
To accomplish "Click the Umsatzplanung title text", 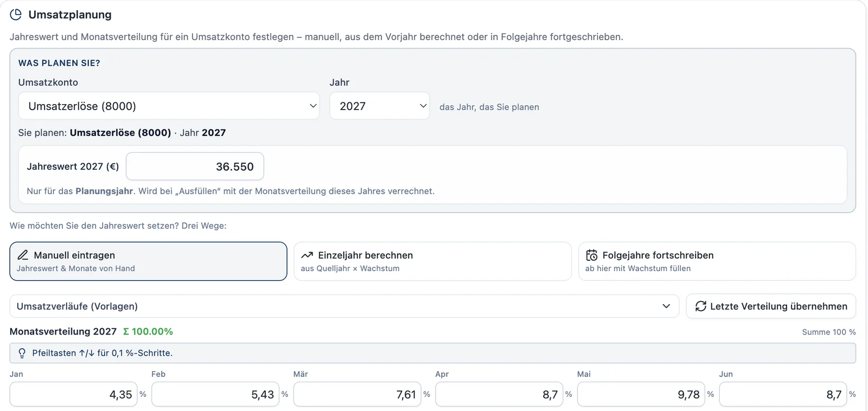I will 70,15.
